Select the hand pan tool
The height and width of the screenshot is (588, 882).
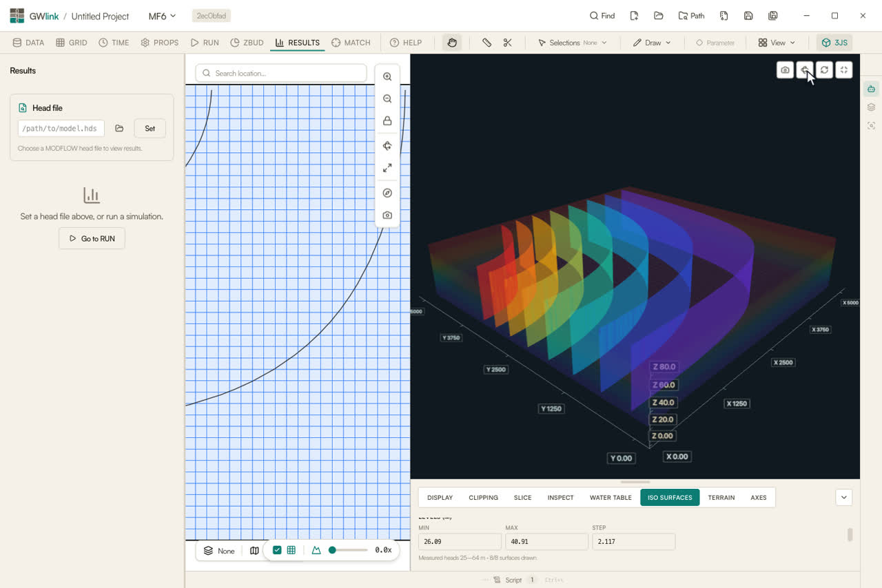pyautogui.click(x=452, y=43)
